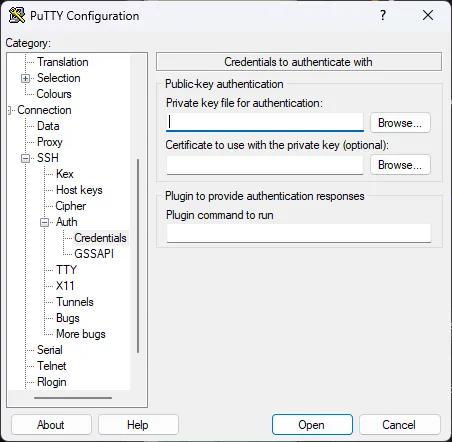Open the Proxy settings category
The width and height of the screenshot is (452, 442).
(50, 142)
